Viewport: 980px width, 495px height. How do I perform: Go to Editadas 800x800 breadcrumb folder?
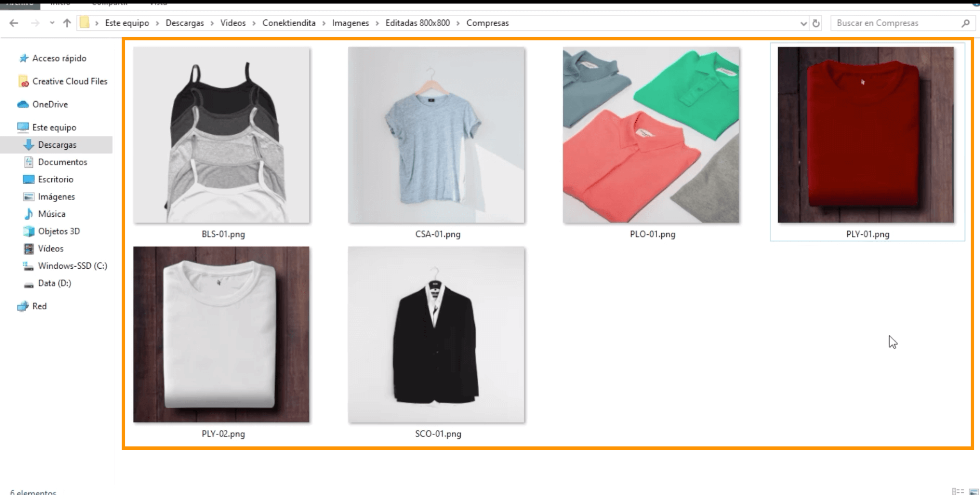(417, 23)
